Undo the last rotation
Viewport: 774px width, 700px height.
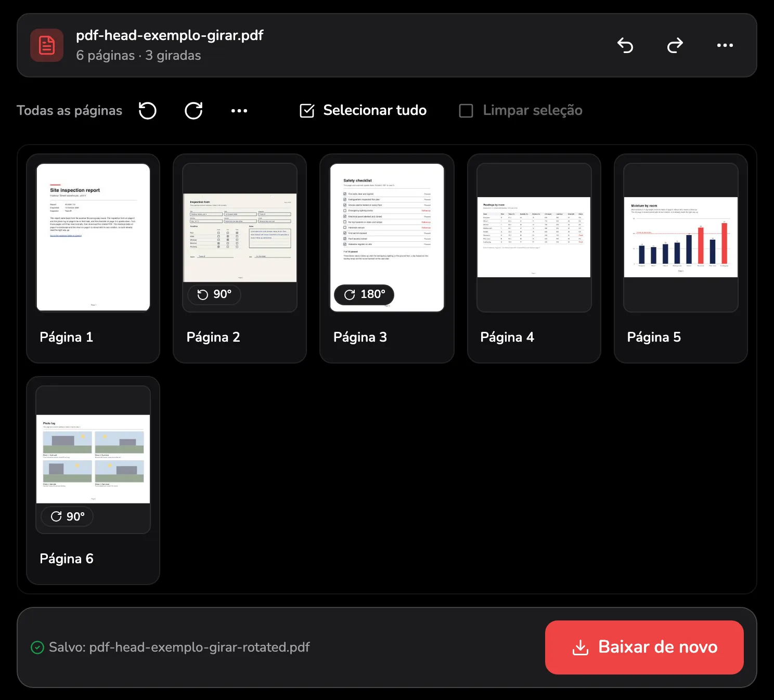point(625,45)
